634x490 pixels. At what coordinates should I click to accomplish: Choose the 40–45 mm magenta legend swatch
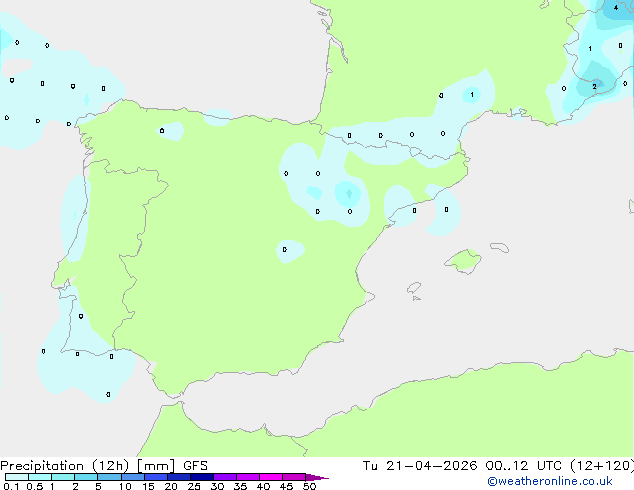pos(271,477)
